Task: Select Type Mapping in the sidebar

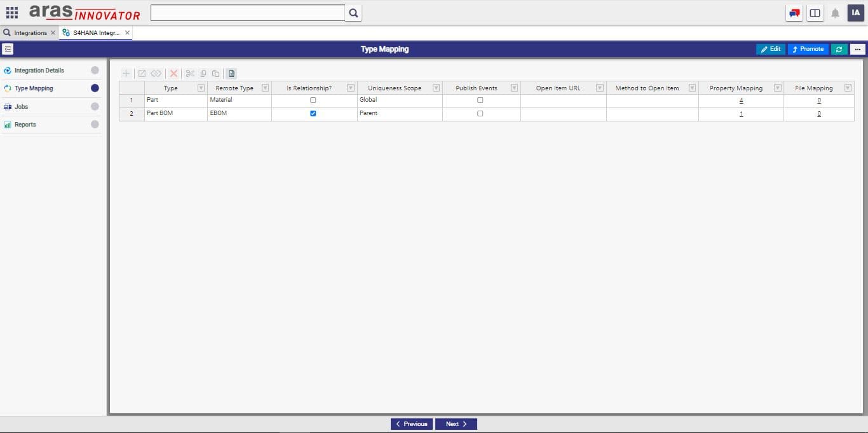Action: tap(51, 88)
